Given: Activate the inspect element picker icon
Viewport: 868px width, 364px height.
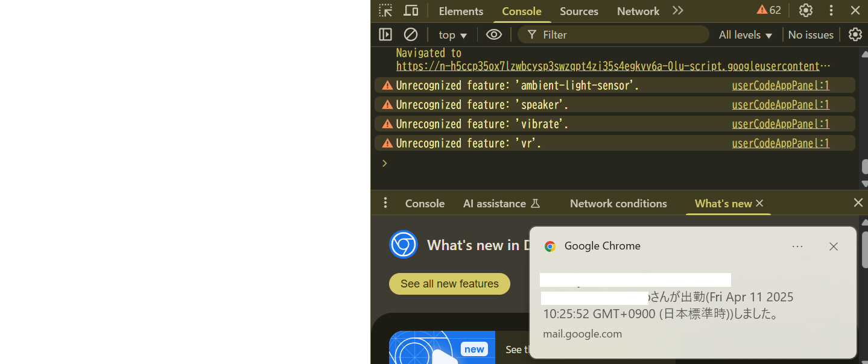Looking at the screenshot, I should point(385,10).
